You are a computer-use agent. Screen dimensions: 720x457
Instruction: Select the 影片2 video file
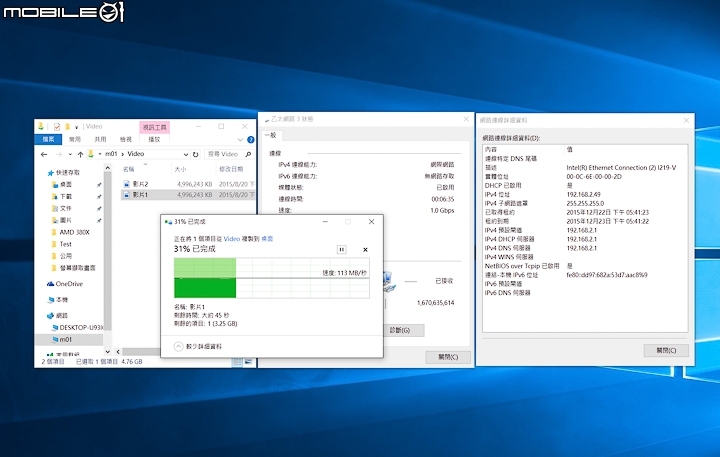141,184
